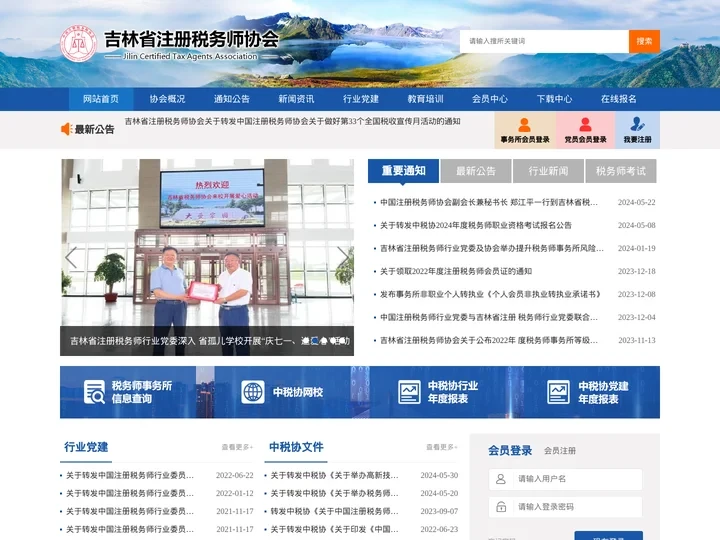
Task: Open 通知公告 menu item
Action: [x=232, y=99]
